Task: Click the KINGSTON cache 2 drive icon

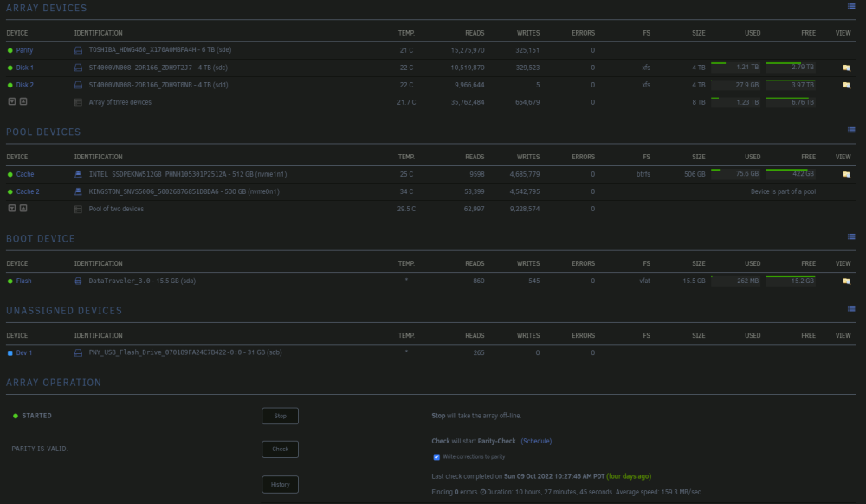Action: [78, 191]
